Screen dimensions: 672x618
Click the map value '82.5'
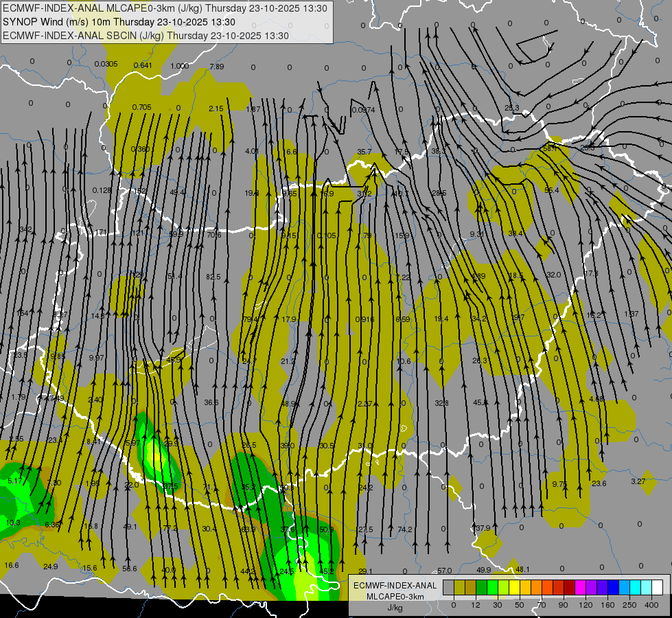pyautogui.click(x=213, y=277)
